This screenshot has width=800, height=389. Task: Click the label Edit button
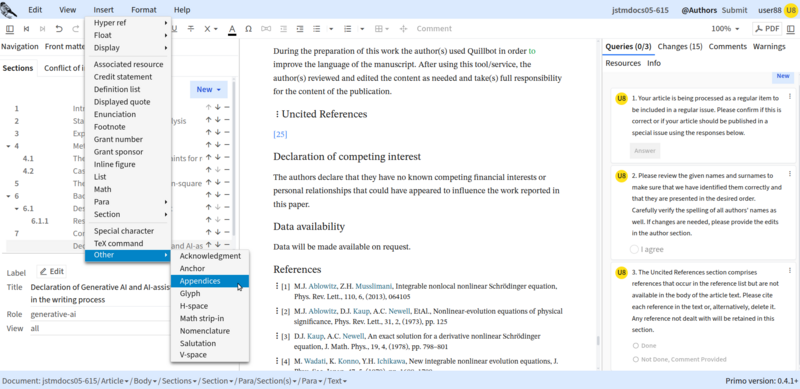pos(51,272)
